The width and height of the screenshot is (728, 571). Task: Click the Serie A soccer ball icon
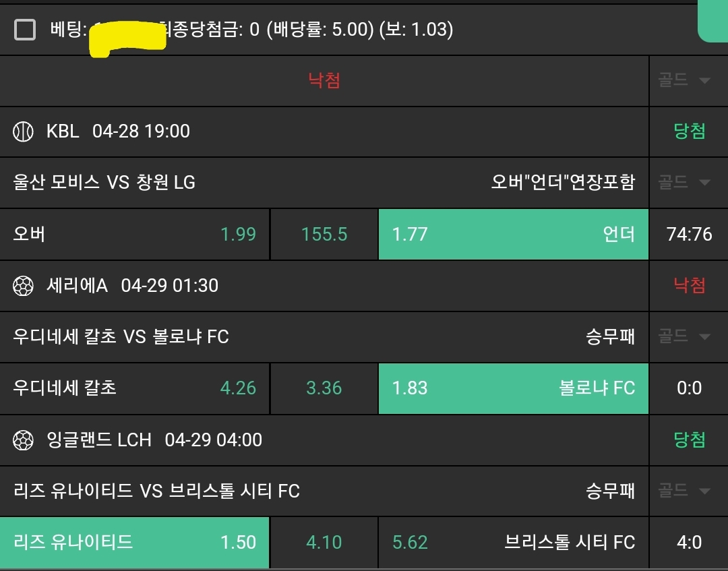tap(23, 286)
